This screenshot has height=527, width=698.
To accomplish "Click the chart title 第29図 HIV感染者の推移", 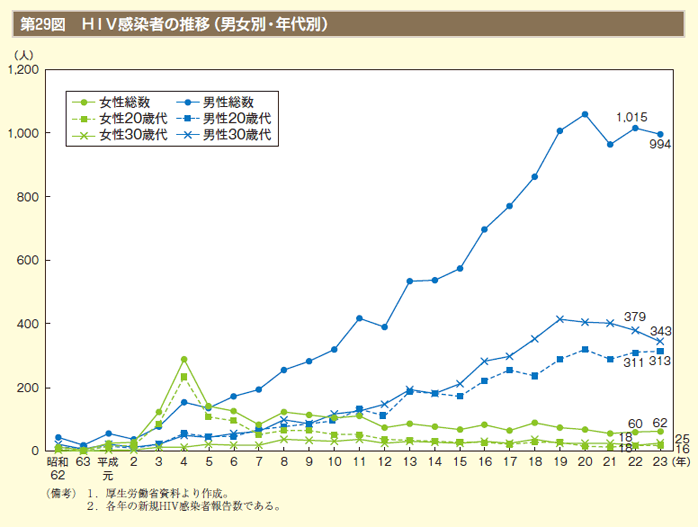I will pyautogui.click(x=174, y=24).
